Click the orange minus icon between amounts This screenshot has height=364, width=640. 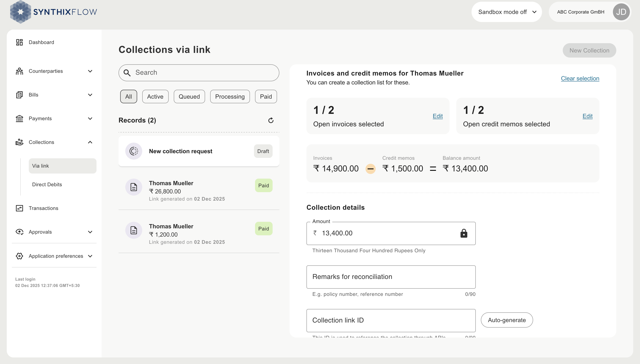click(x=371, y=169)
